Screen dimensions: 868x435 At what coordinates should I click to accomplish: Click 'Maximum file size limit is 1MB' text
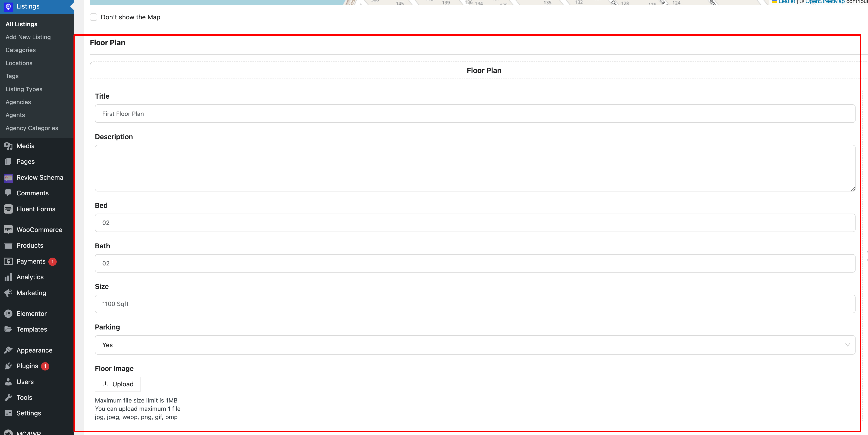tap(136, 400)
